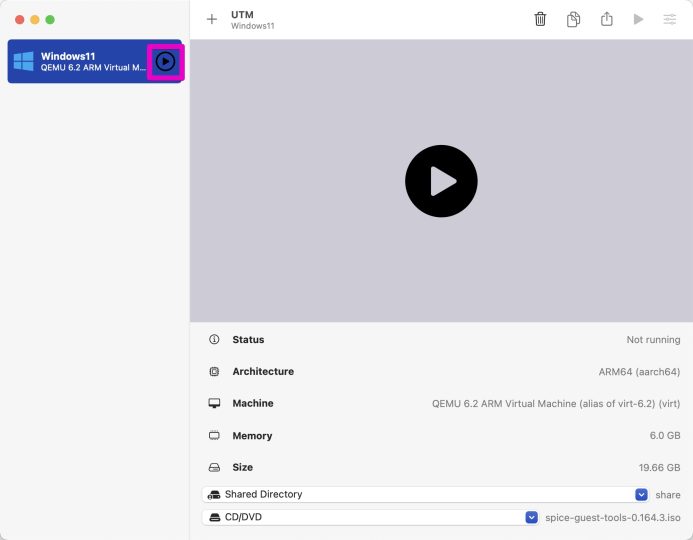Click the Windows logo icon in sidebar
693x540 pixels.
pos(23,61)
